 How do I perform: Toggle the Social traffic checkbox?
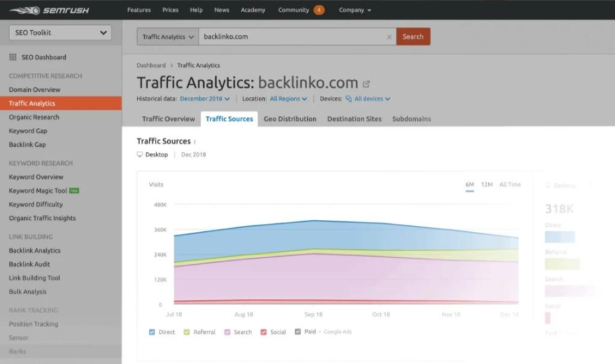point(264,332)
